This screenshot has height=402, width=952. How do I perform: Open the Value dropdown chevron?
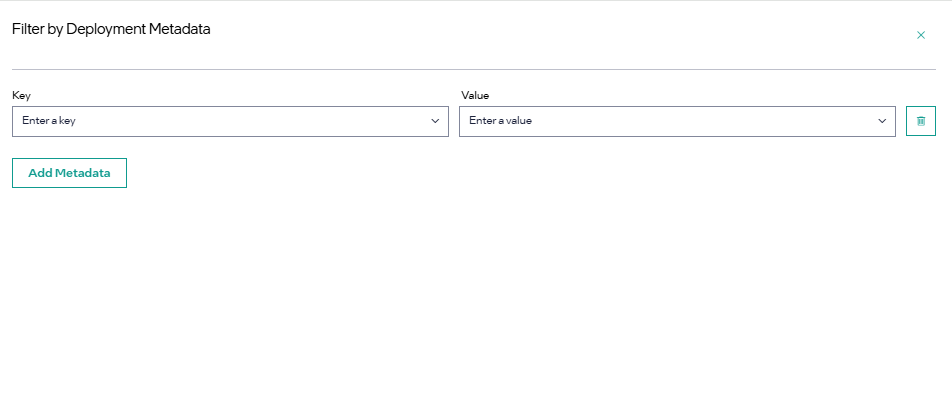[x=882, y=121]
